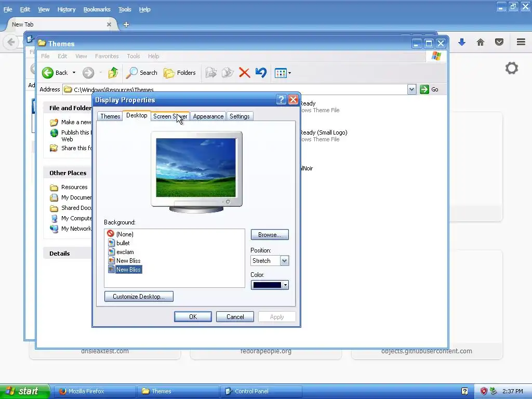Click Firefox downloads arrow icon
The image size is (532, 399).
pos(462,42)
